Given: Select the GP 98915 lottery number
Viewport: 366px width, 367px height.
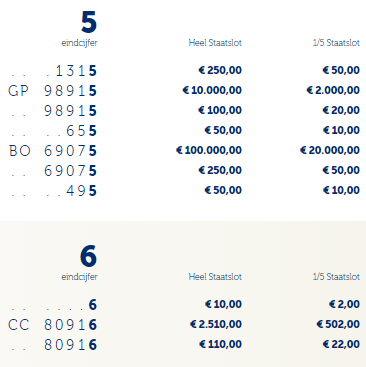Looking at the screenshot, I should (52, 91).
